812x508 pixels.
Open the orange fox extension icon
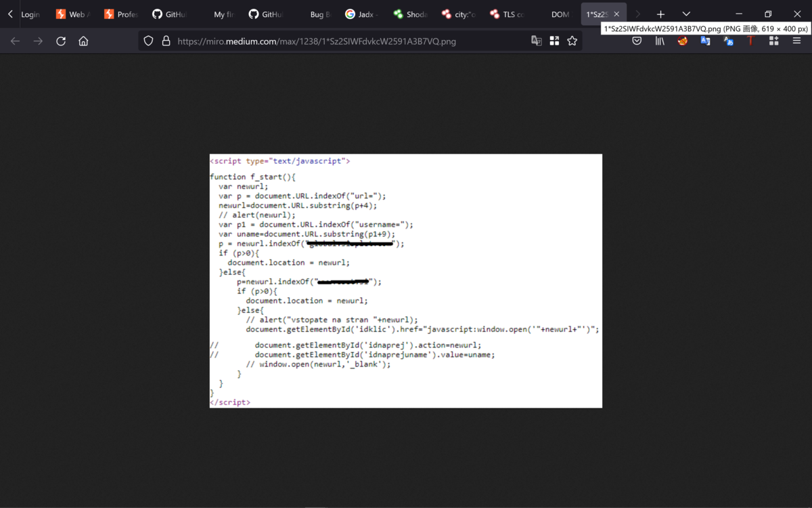[x=683, y=41]
